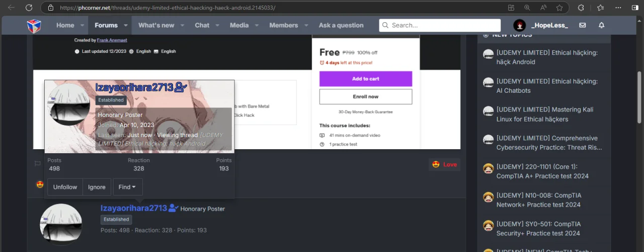
Task: Click the Enroll now button
Action: pyautogui.click(x=366, y=96)
